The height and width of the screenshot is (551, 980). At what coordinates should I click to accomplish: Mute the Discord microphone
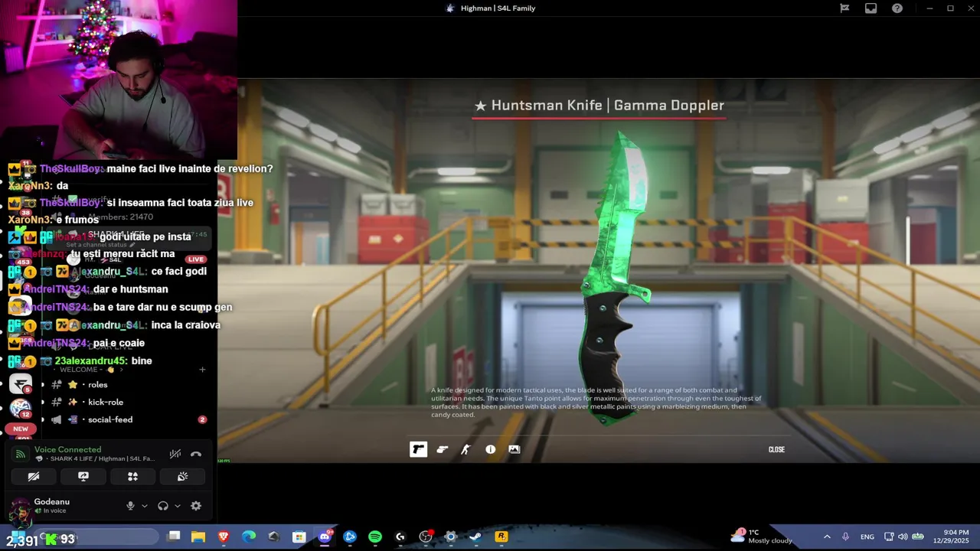130,506
